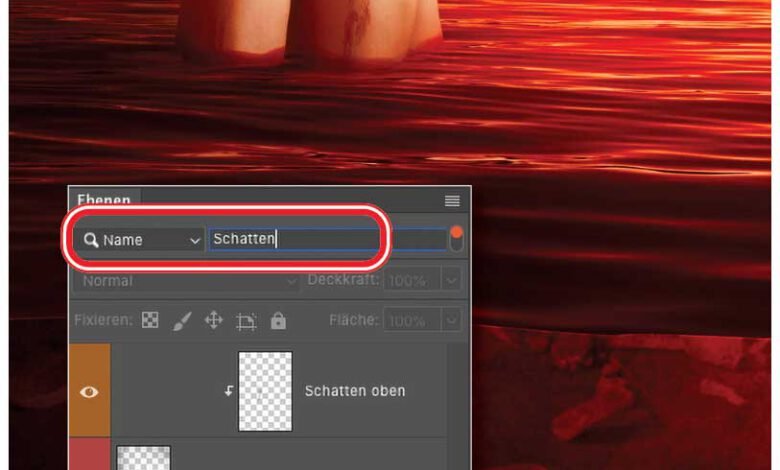This screenshot has width=780, height=470.
Task: Click clipping mask arrow on Schatten oben
Action: coord(228,391)
